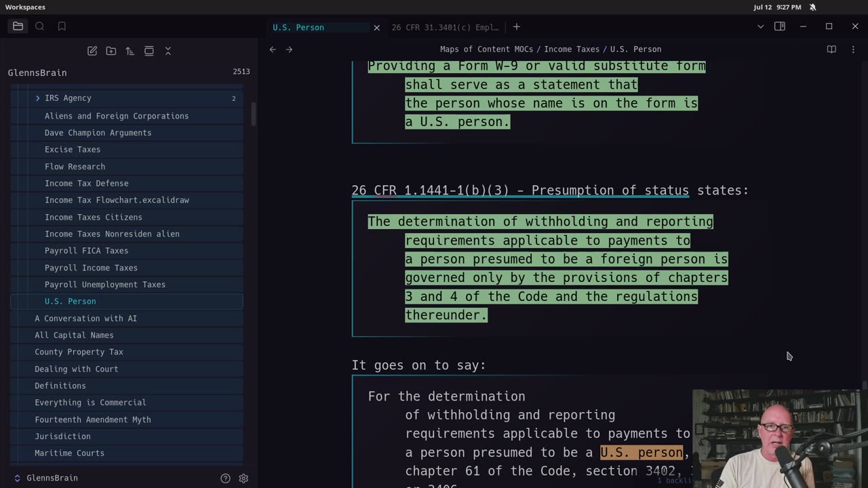Open the vault help icon

[x=225, y=478]
